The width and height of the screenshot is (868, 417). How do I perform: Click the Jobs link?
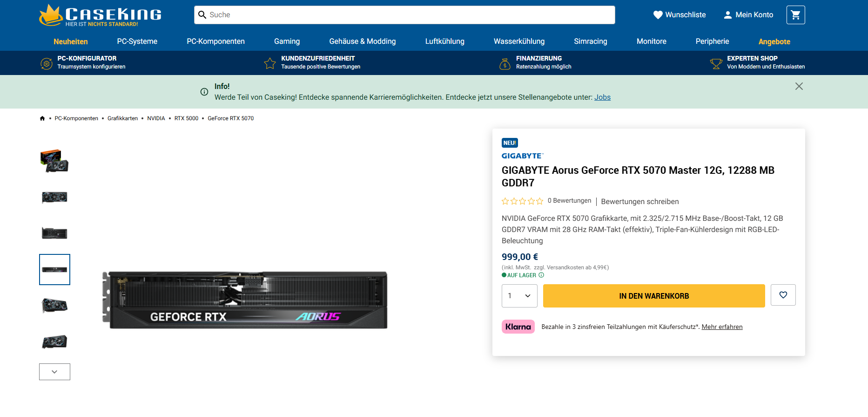tap(602, 97)
